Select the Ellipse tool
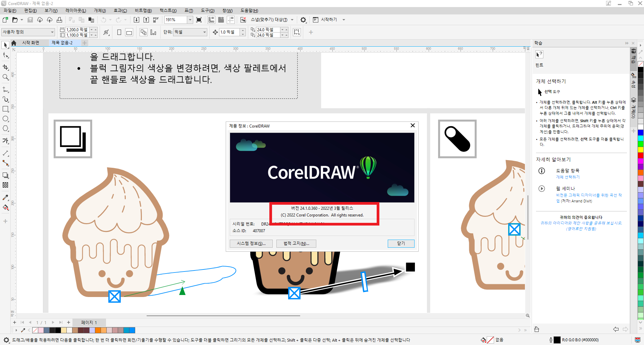The height and width of the screenshot is (345, 644). pos(5,119)
